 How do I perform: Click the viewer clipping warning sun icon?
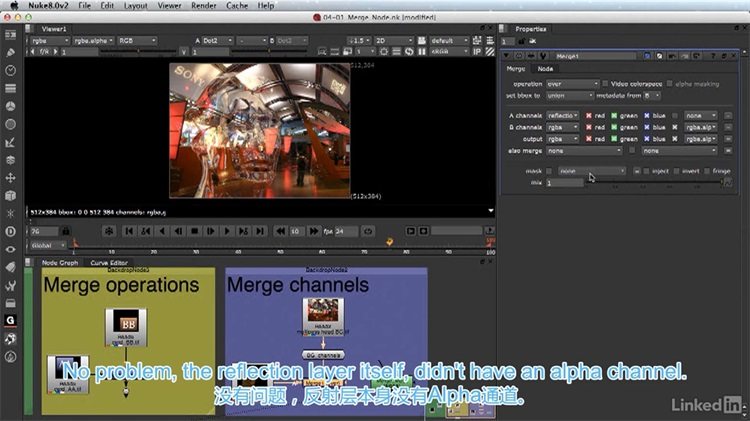384,51
